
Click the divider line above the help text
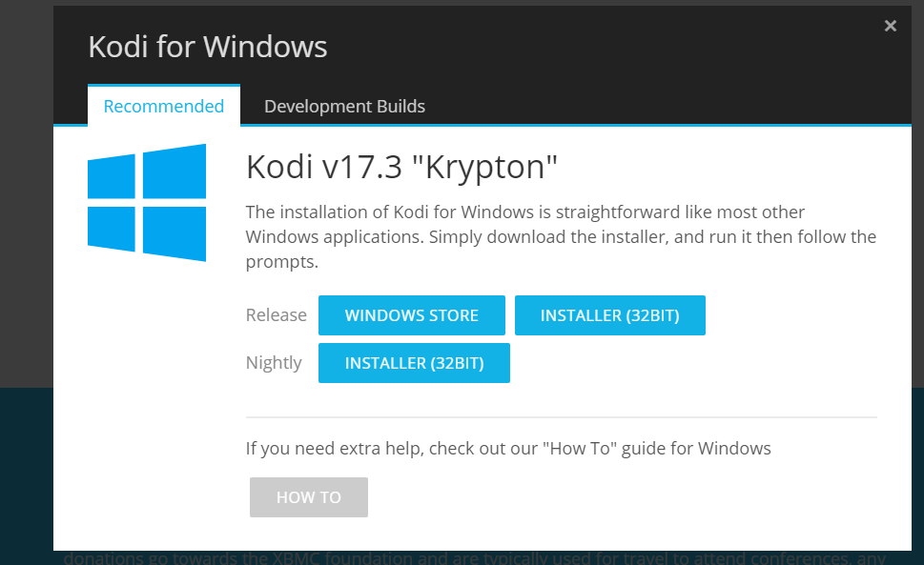click(561, 417)
